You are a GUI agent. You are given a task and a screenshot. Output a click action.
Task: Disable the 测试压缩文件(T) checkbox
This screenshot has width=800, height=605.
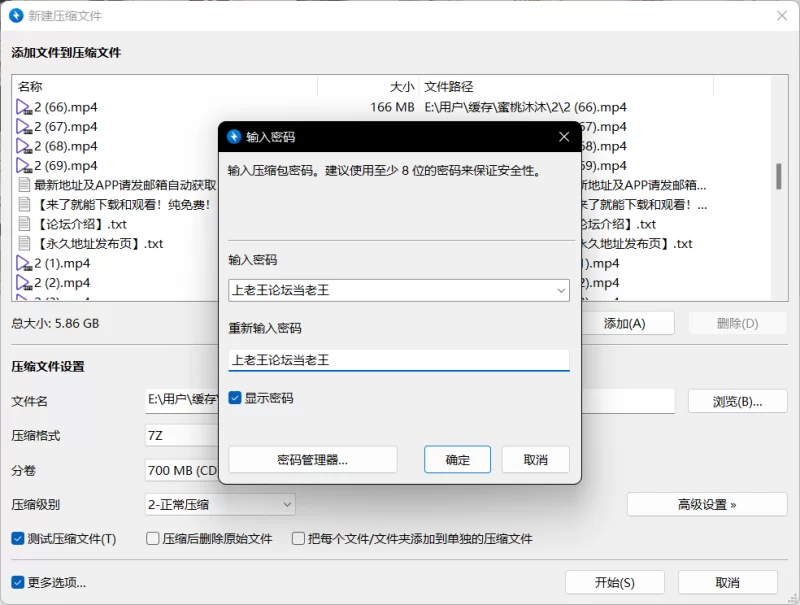click(x=18, y=539)
